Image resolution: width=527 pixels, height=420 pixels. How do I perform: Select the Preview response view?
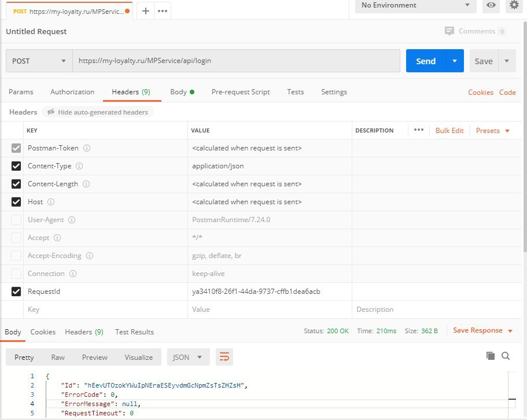point(95,357)
